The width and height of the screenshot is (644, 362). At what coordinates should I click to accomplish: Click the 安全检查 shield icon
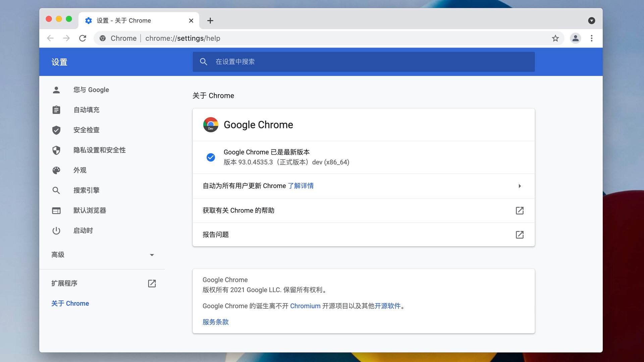pyautogui.click(x=56, y=130)
